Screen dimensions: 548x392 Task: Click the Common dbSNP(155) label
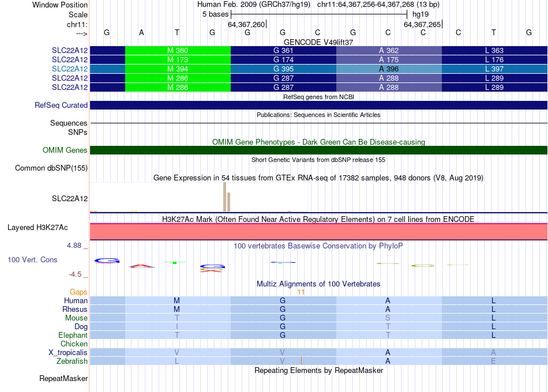(x=51, y=168)
